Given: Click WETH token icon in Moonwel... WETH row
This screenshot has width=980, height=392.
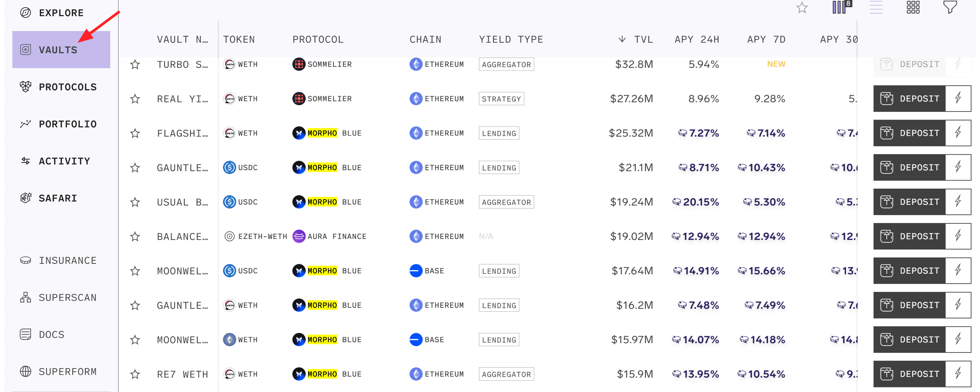Looking at the screenshot, I should click(x=229, y=339).
